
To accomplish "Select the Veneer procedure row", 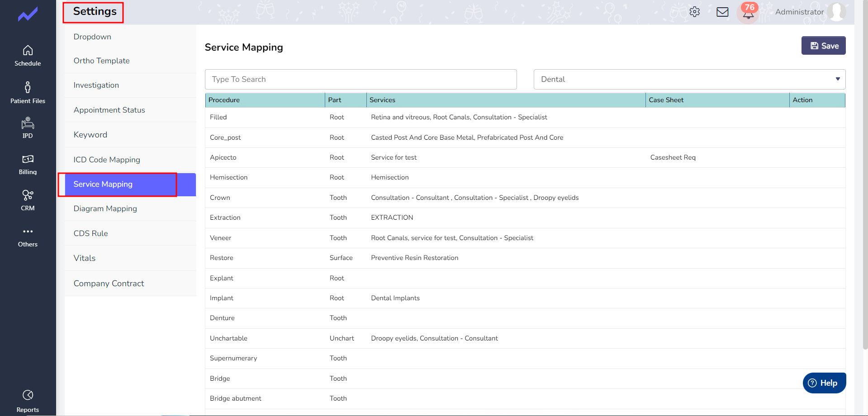I will pyautogui.click(x=525, y=238).
